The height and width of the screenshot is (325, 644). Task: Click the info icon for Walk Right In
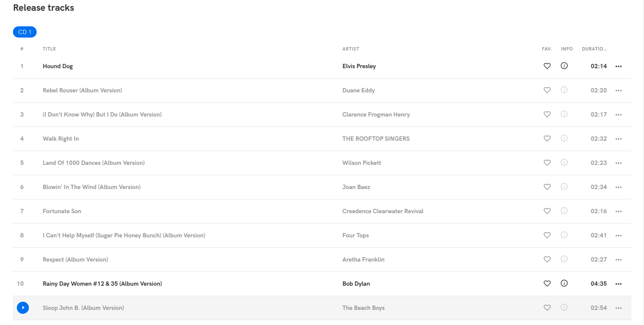click(564, 139)
